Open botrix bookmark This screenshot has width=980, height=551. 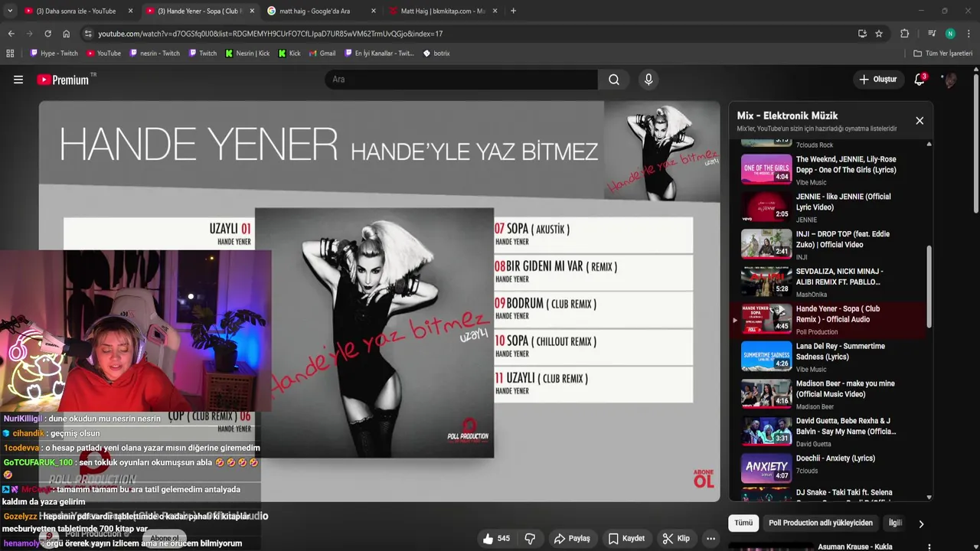point(436,54)
